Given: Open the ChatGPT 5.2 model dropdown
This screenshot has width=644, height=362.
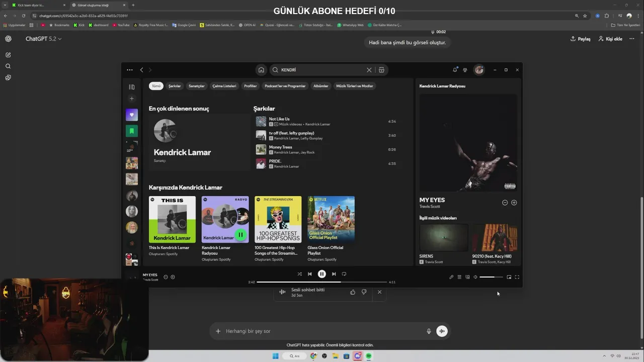Looking at the screenshot, I should (x=44, y=39).
